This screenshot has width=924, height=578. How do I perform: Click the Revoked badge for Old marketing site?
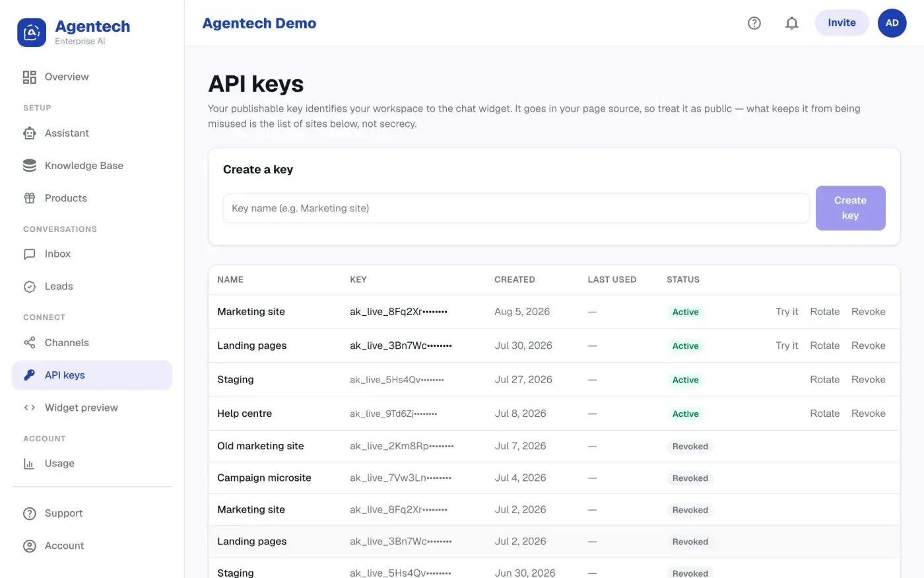690,447
